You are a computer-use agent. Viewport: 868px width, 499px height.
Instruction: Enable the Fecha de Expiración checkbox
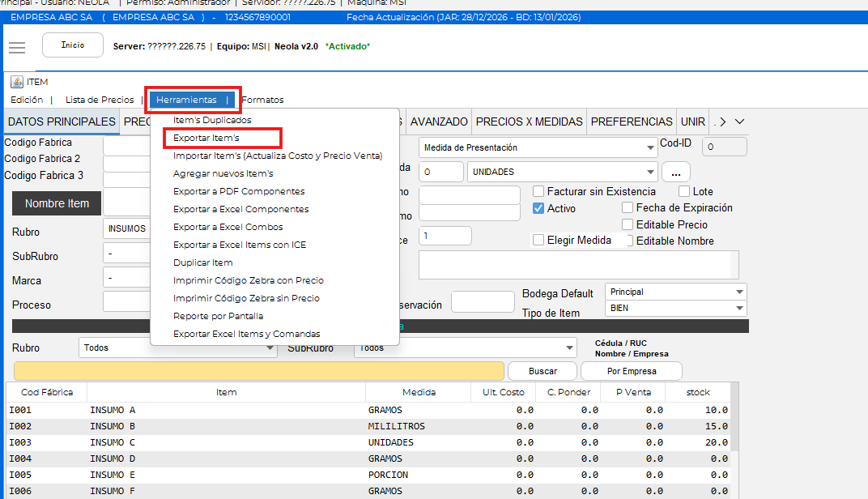click(x=628, y=208)
